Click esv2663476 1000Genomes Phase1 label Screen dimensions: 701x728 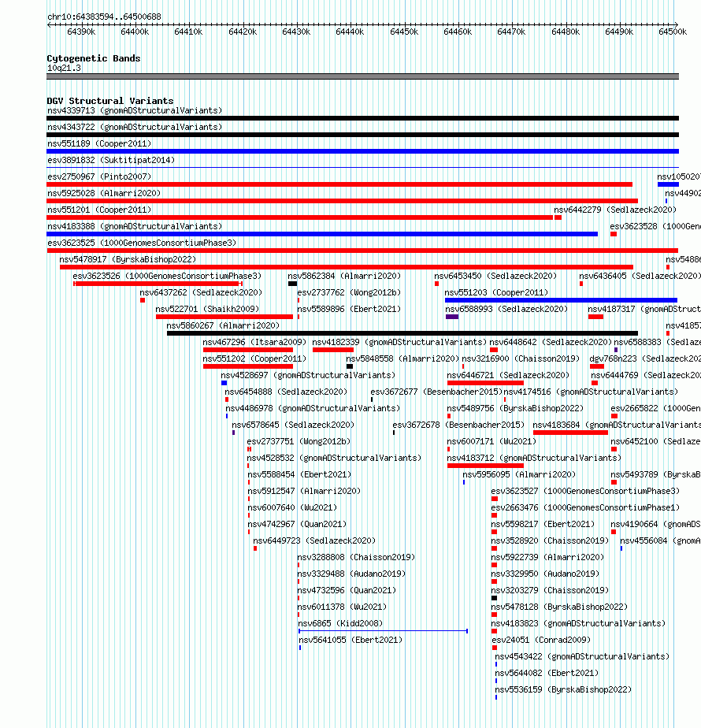(585, 508)
